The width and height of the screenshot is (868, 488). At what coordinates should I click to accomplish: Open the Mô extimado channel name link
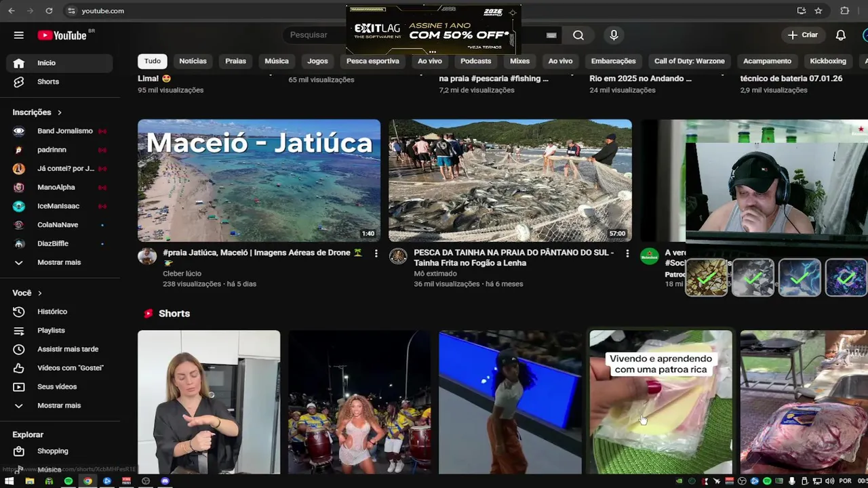[x=435, y=274]
